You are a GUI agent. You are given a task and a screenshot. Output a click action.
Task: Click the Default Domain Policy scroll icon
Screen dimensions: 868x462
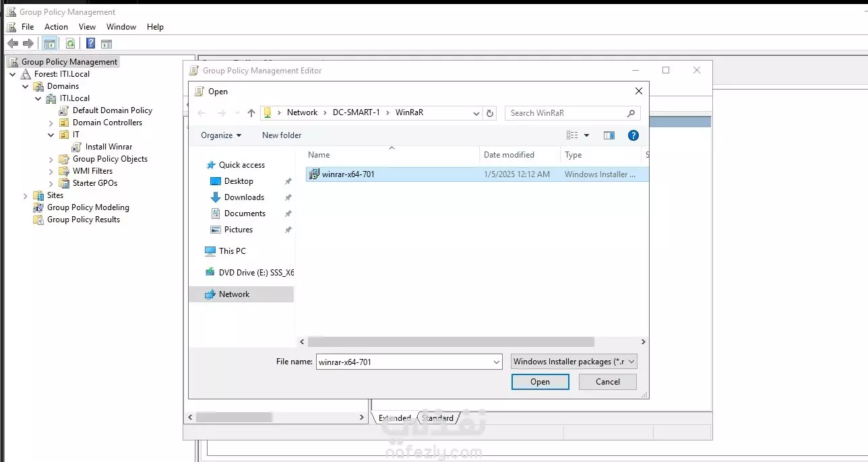click(x=64, y=110)
